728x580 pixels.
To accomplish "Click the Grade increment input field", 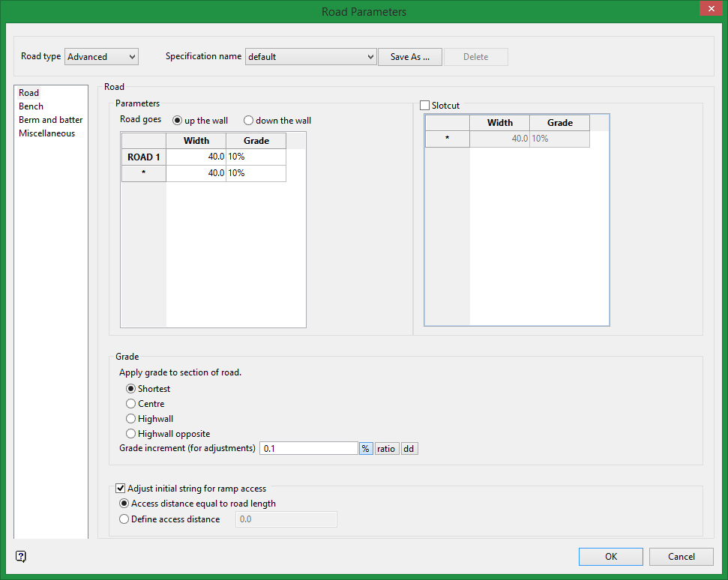I will (308, 449).
